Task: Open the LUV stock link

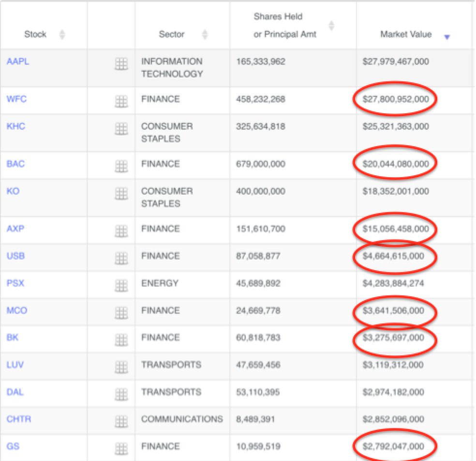Action: [x=15, y=365]
